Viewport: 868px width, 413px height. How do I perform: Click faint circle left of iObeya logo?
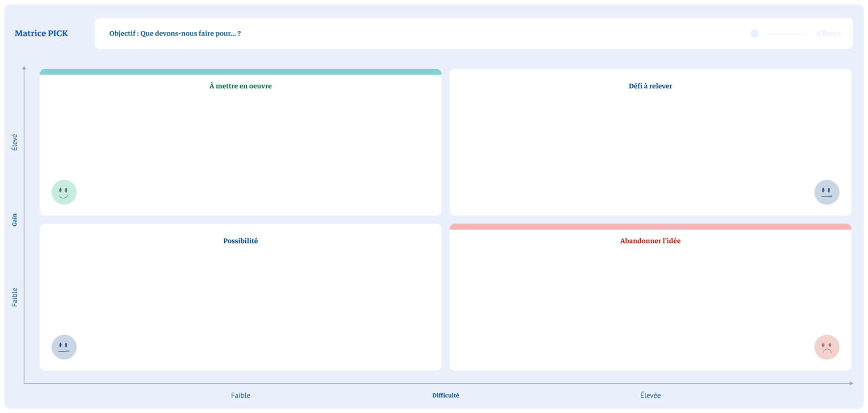click(754, 33)
